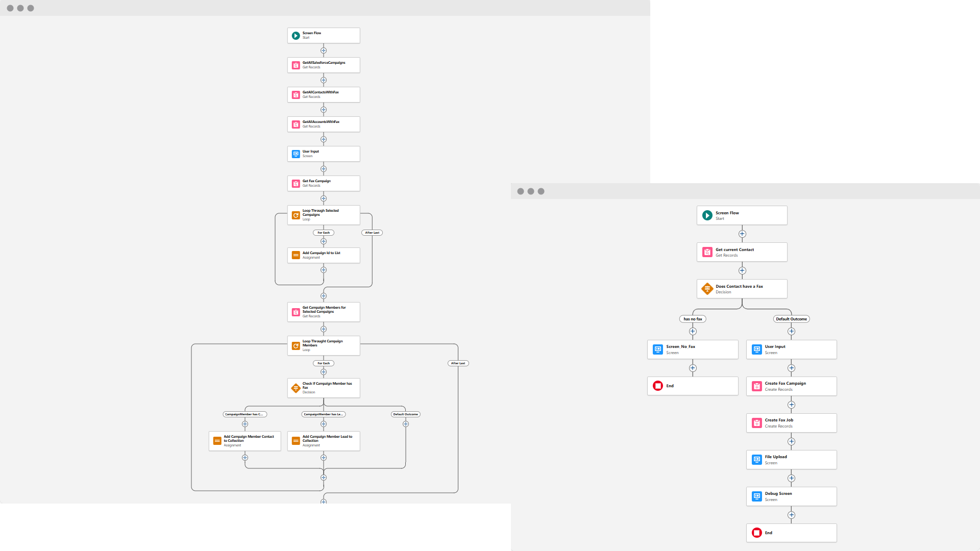
Task: Open the User Input node in left flow
Action: [x=324, y=154]
